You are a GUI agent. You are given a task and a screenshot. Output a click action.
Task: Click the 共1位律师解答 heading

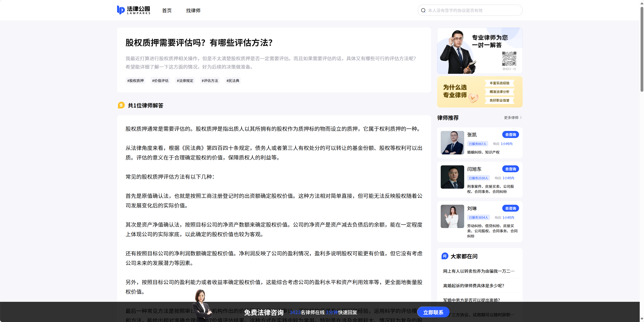tap(146, 105)
